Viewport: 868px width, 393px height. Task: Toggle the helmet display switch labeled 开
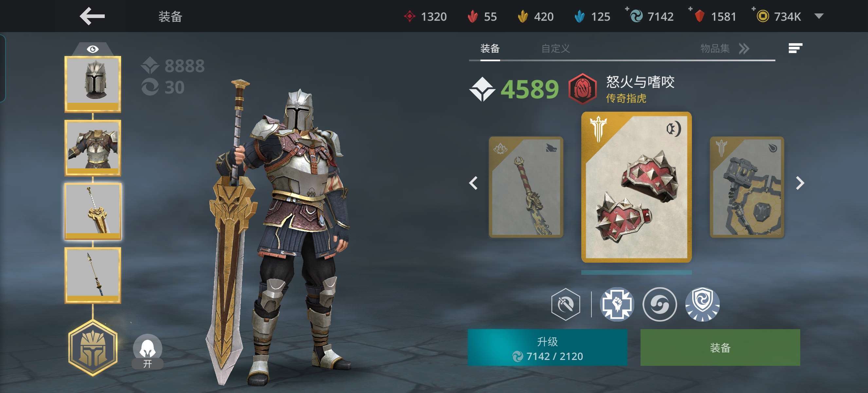click(x=147, y=351)
